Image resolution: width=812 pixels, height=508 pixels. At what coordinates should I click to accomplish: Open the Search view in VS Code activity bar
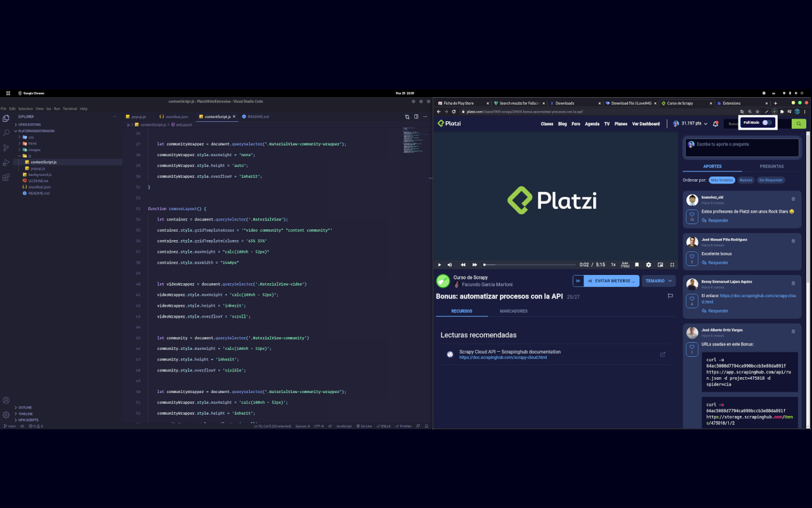click(6, 133)
